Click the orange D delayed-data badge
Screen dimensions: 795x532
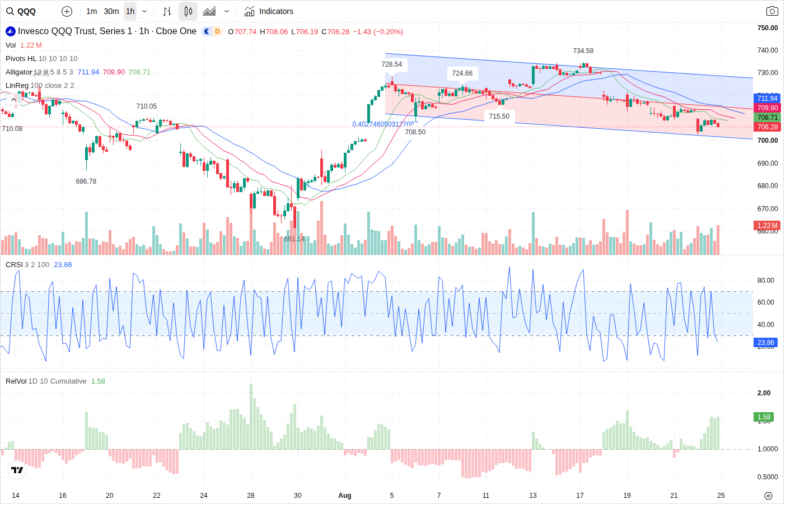click(218, 31)
